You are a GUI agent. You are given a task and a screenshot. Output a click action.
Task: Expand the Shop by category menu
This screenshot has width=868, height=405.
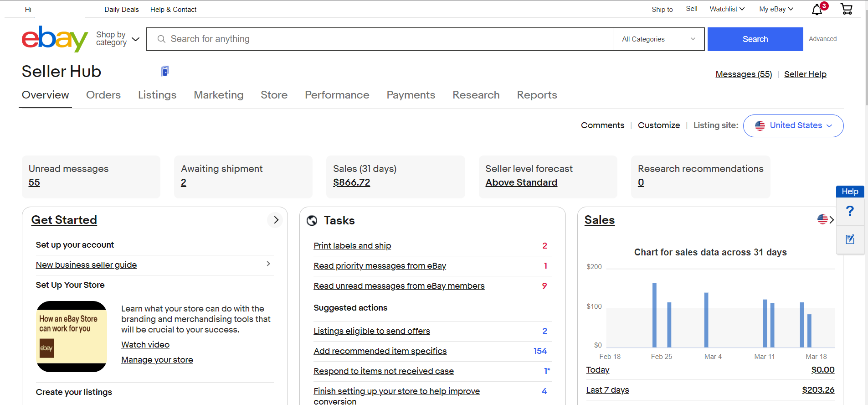[x=118, y=39]
